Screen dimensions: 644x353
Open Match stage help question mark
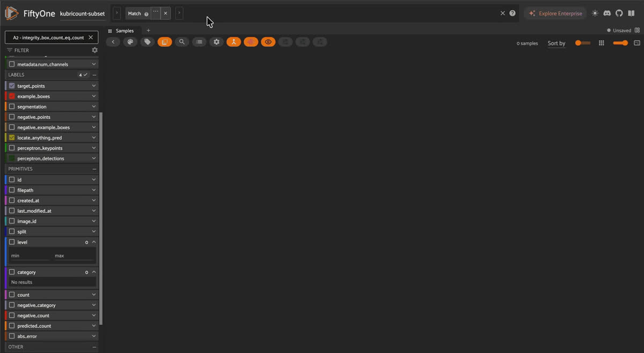(147, 14)
